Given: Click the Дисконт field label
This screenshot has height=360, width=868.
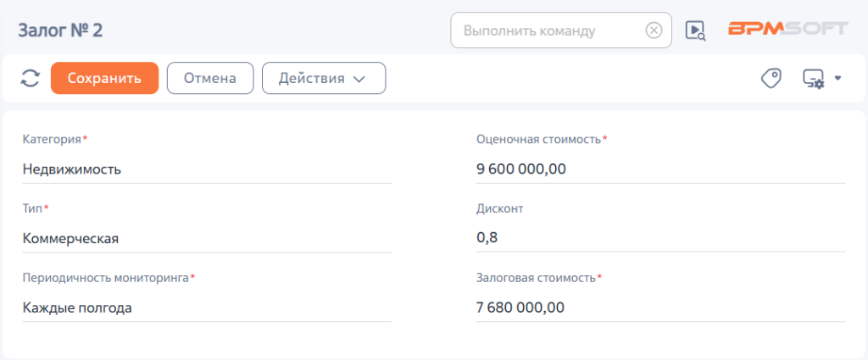Looking at the screenshot, I should click(x=498, y=209).
